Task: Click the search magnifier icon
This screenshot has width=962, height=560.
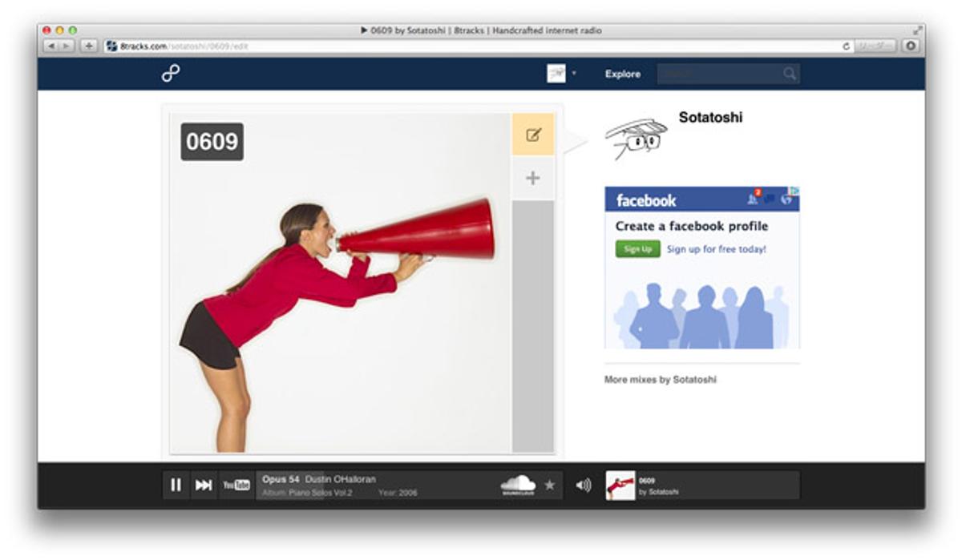Action: pos(790,74)
